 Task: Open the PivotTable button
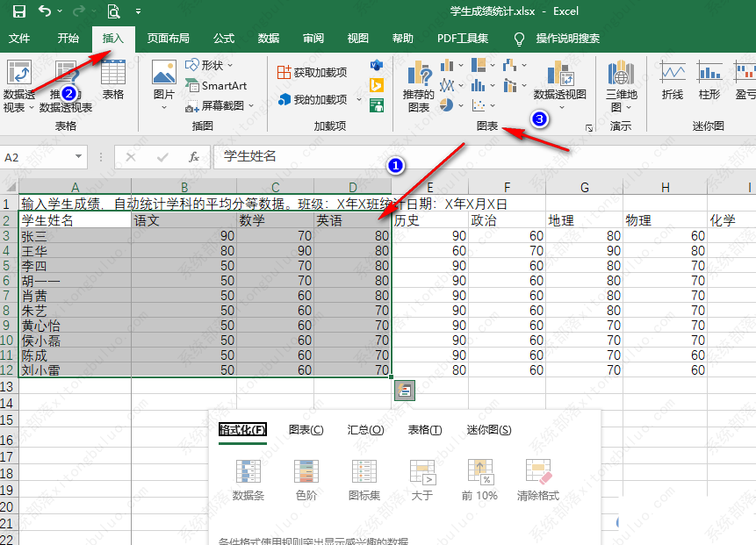18,87
